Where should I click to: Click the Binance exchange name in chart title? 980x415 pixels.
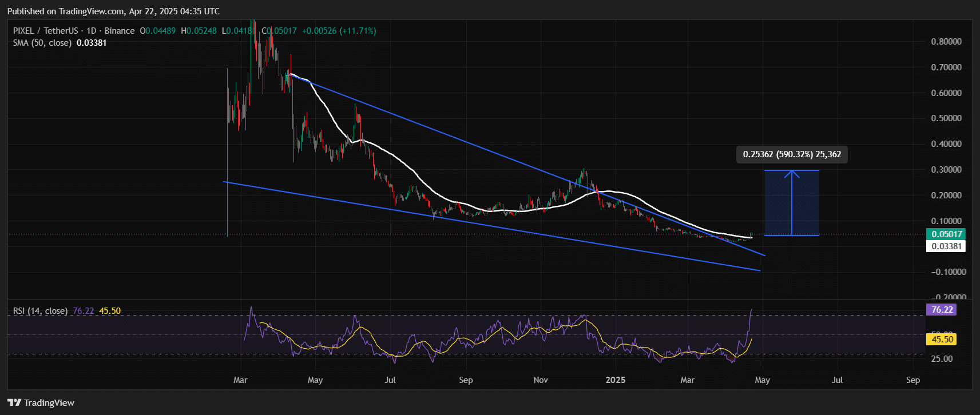tap(120, 31)
